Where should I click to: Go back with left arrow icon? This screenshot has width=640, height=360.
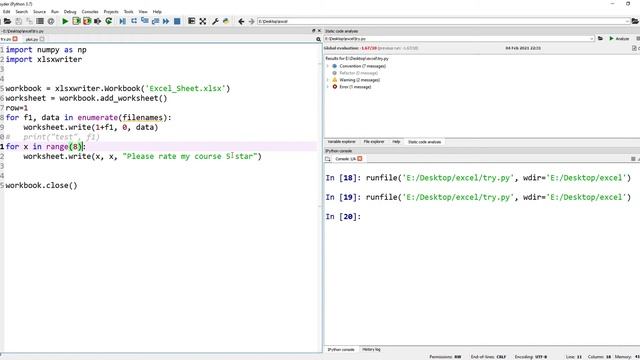tap(241, 21)
